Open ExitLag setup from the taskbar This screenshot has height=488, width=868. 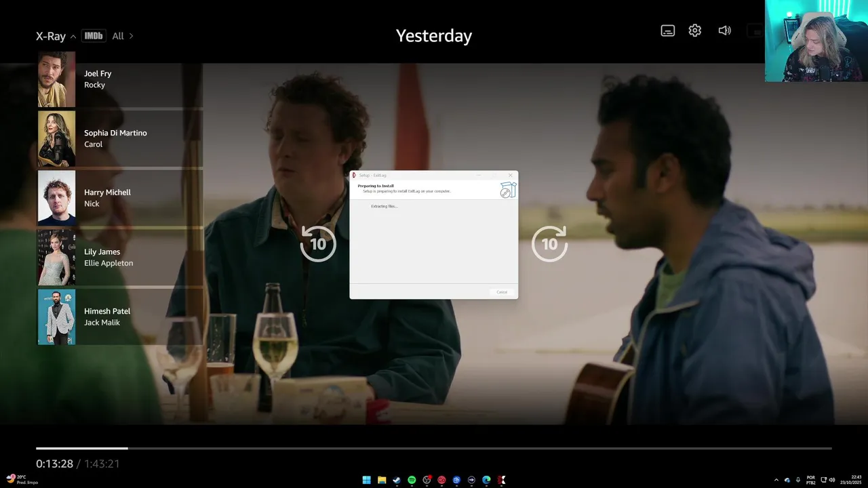(x=501, y=480)
